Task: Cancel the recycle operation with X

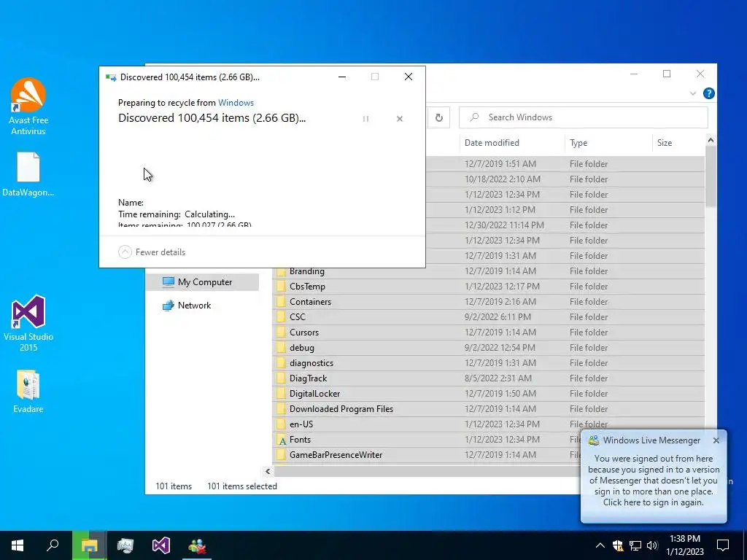Action: tap(400, 119)
